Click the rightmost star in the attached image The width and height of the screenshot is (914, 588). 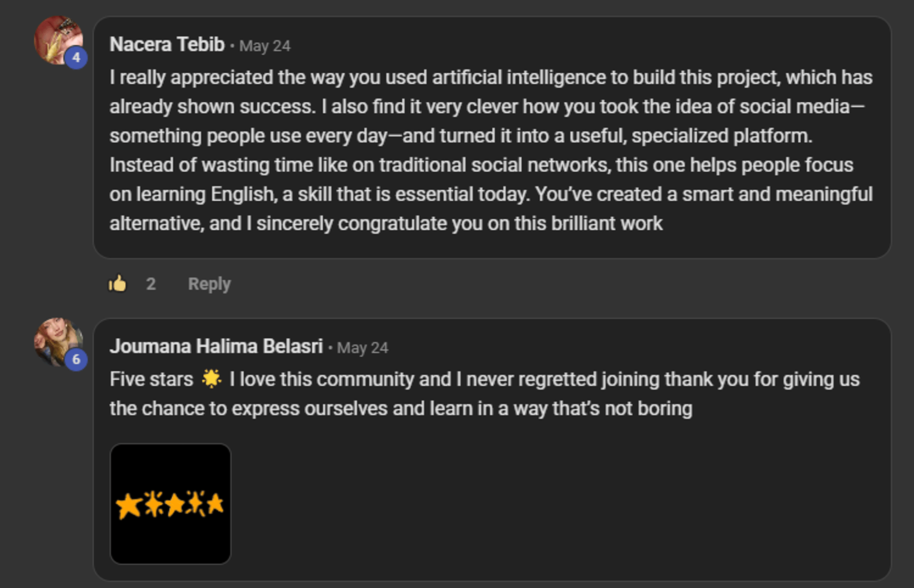click(215, 503)
